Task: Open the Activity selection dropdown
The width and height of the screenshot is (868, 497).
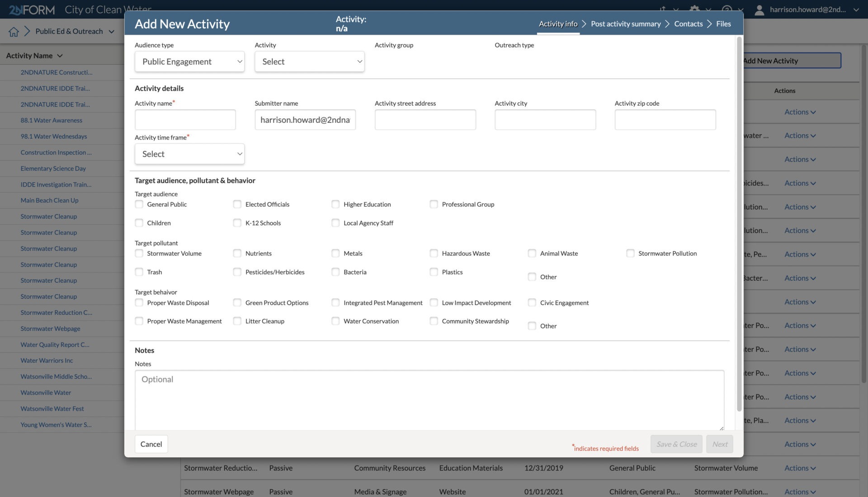Action: [x=309, y=61]
